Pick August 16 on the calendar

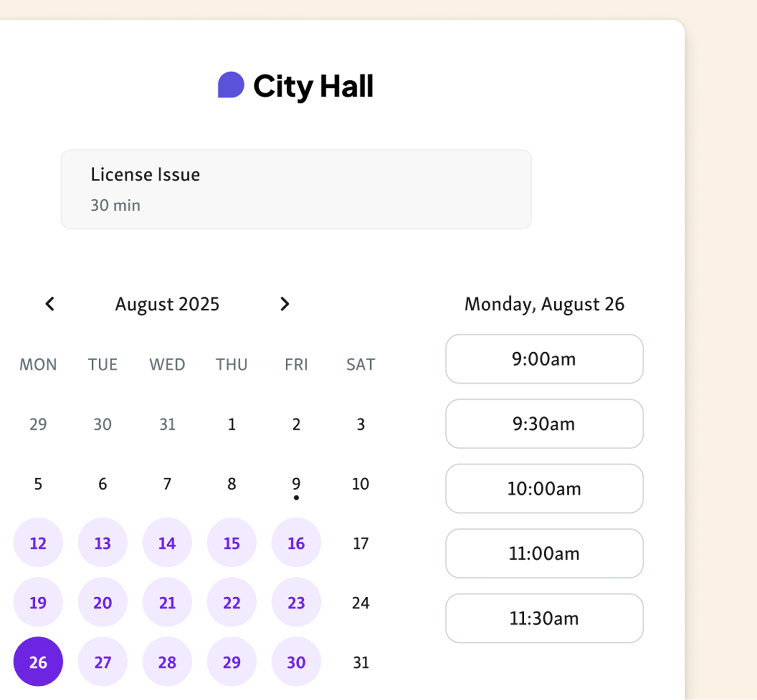pyautogui.click(x=296, y=543)
